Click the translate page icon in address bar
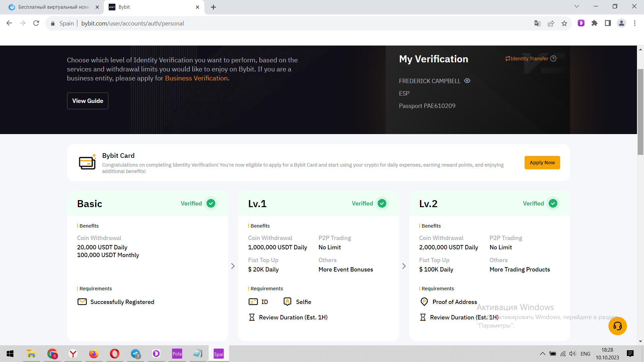The image size is (644, 362). pyautogui.click(x=537, y=23)
